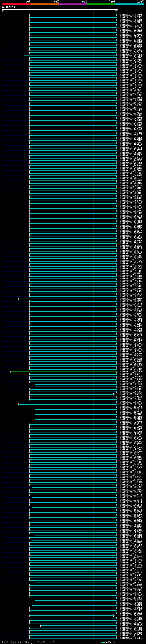Image resolution: width=146 pixels, height=644 pixels.
Task: Click the =50char. scale legend text
Action: [x=111, y=642]
